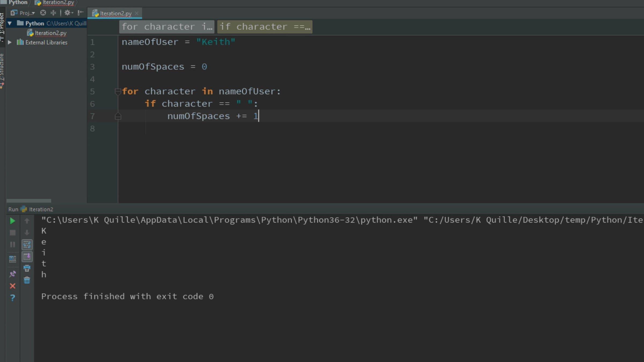Click the Restore Layout icon in Run panel
The width and height of the screenshot is (644, 362).
(x=12, y=259)
